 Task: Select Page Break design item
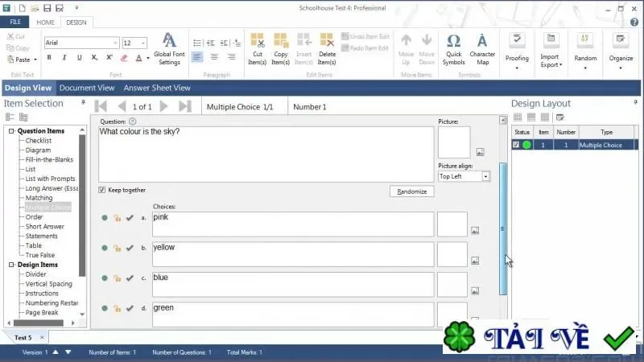click(42, 312)
